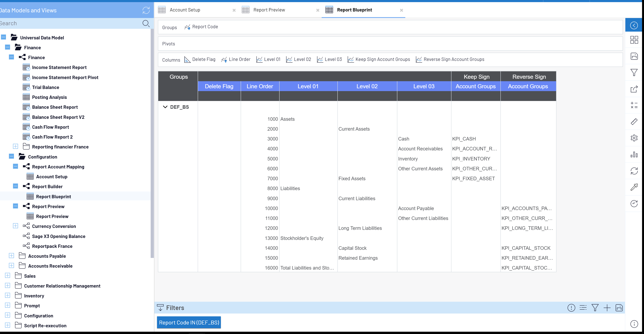
Task: Switch to the Account Setup tab
Action: pos(185,10)
